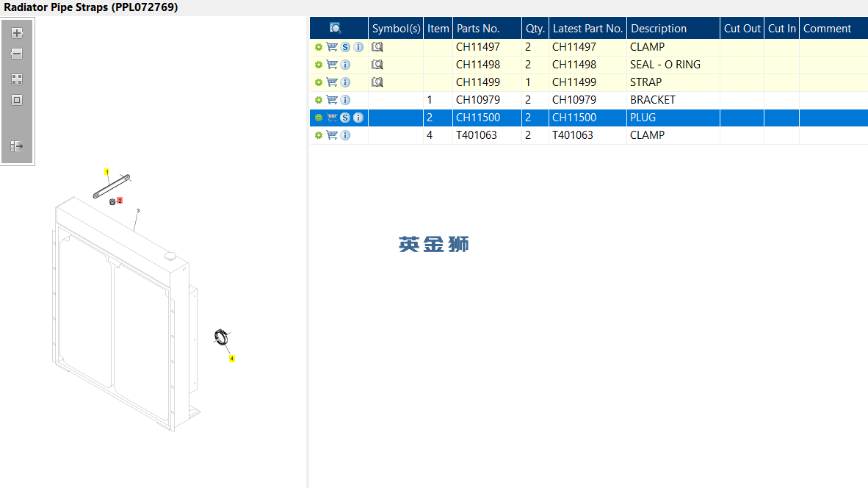Open info icon for CH10979 BRACKET
Image resolution: width=868 pixels, height=488 pixels.
click(345, 100)
